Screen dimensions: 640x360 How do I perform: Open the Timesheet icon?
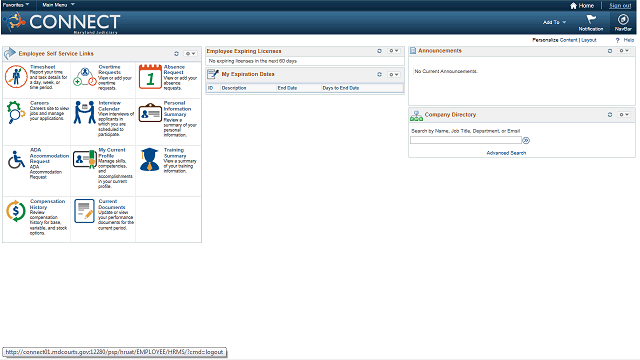16,76
